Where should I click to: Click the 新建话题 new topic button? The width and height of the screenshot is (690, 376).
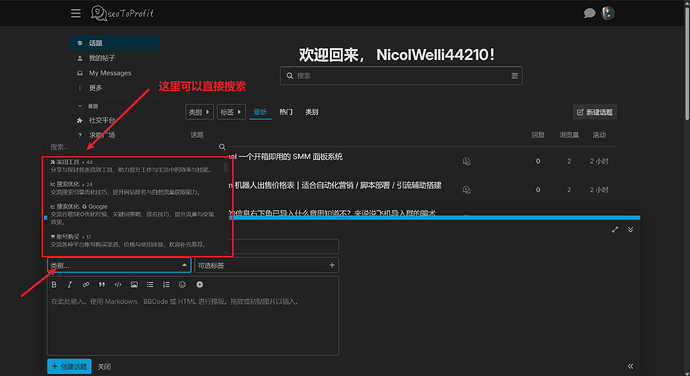pyautogui.click(x=595, y=112)
